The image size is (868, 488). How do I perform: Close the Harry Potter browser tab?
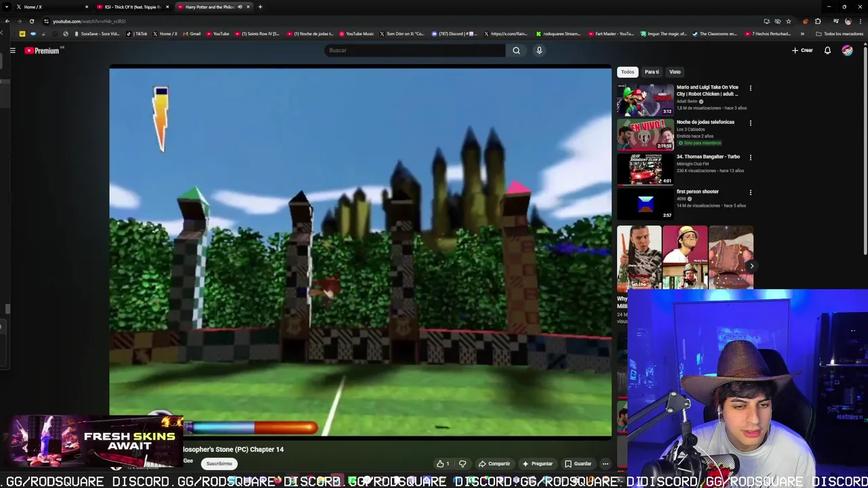tap(248, 7)
